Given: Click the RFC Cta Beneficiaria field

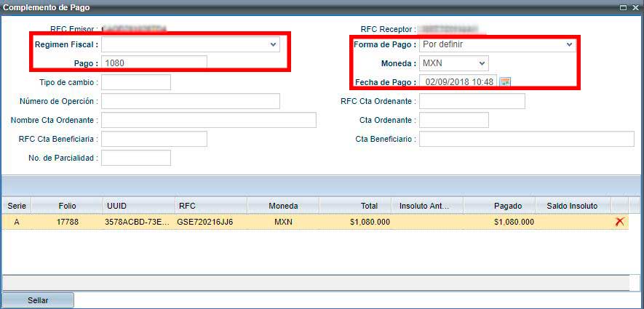Looking at the screenshot, I should (154, 139).
